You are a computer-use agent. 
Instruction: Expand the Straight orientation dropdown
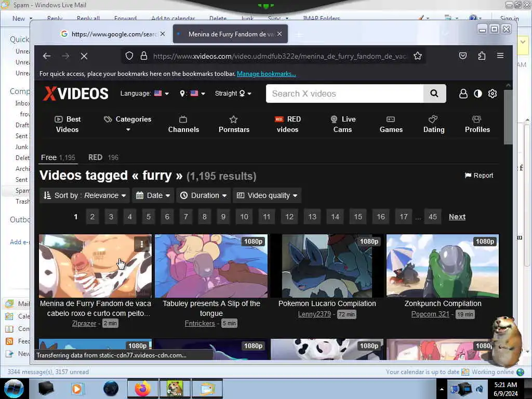pos(233,94)
